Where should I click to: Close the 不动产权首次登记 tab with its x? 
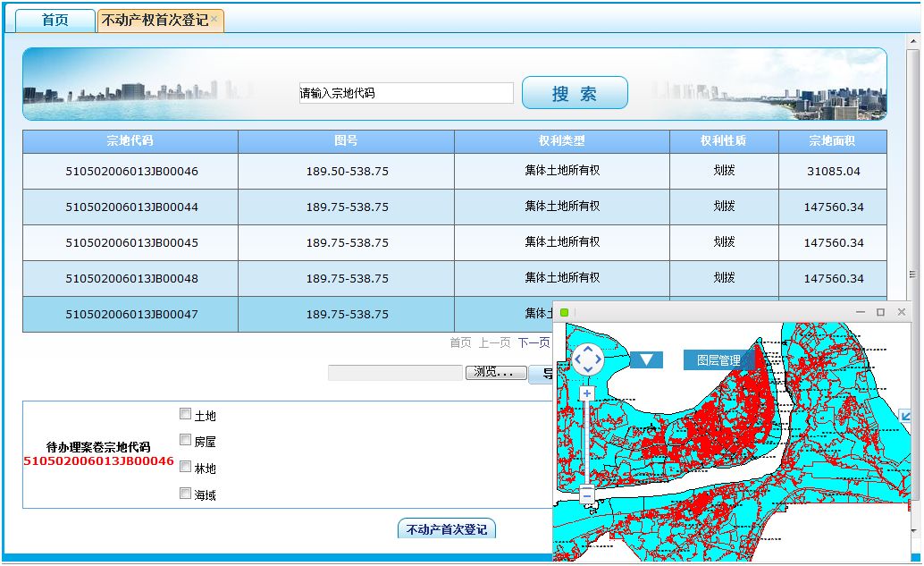(214, 19)
